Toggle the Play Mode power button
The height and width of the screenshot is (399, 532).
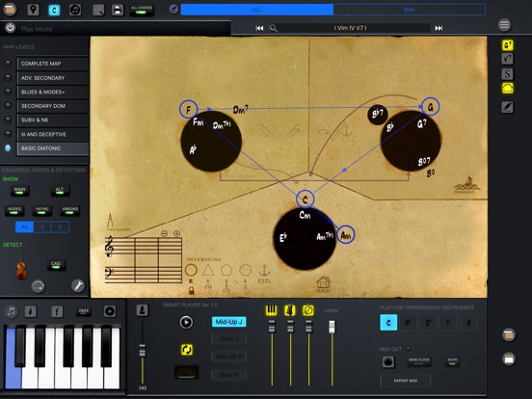pyautogui.click(x=11, y=28)
